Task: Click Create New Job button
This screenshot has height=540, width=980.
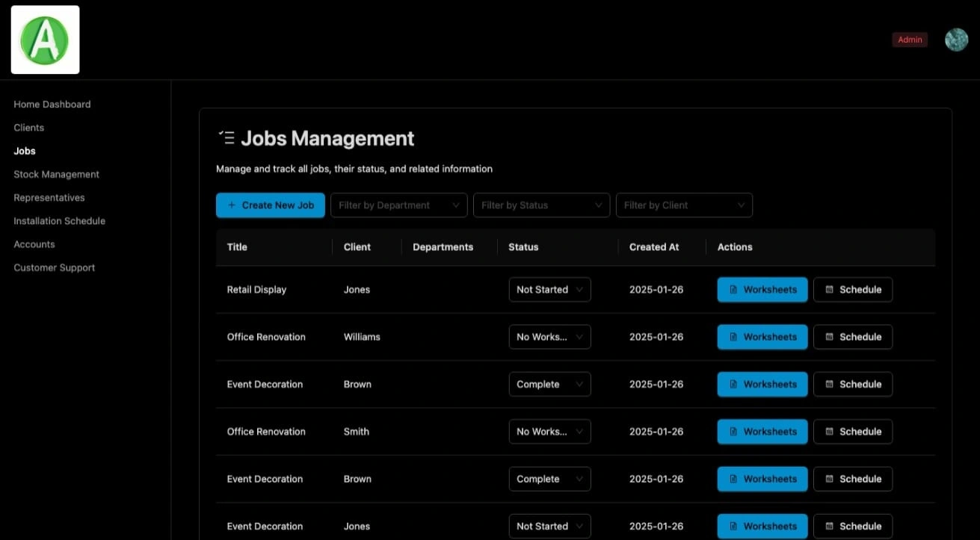Action: tap(271, 205)
